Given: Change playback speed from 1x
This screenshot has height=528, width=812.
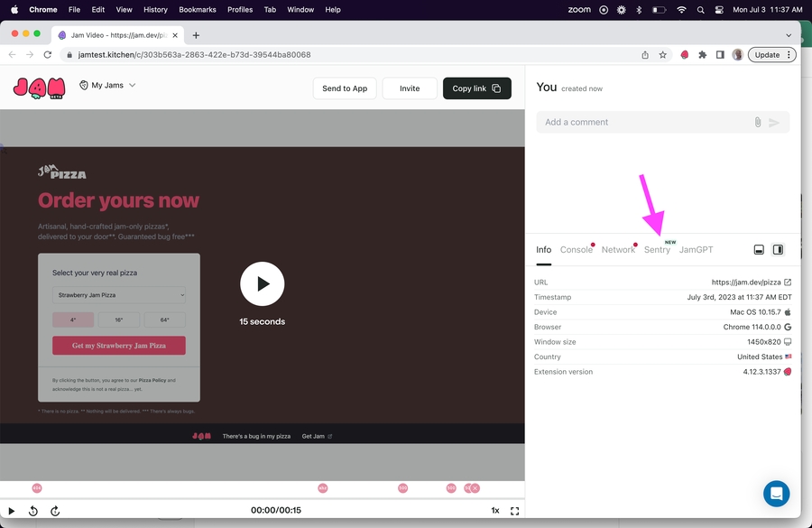Looking at the screenshot, I should [494, 511].
